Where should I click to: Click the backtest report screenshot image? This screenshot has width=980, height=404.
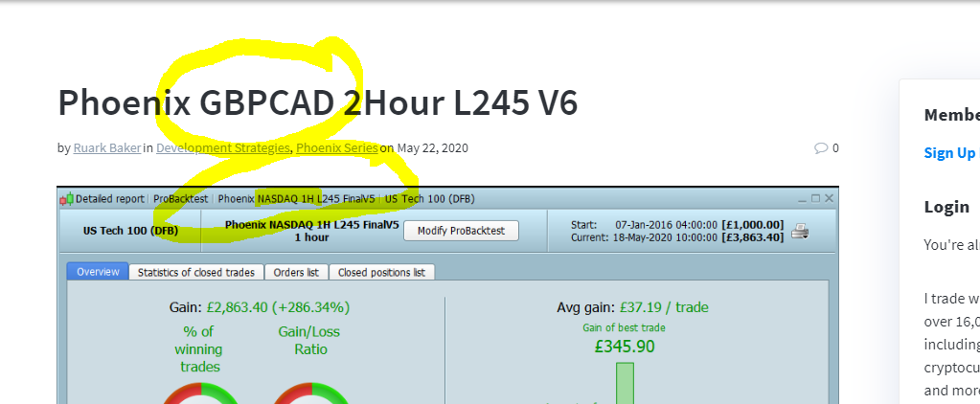[447, 296]
